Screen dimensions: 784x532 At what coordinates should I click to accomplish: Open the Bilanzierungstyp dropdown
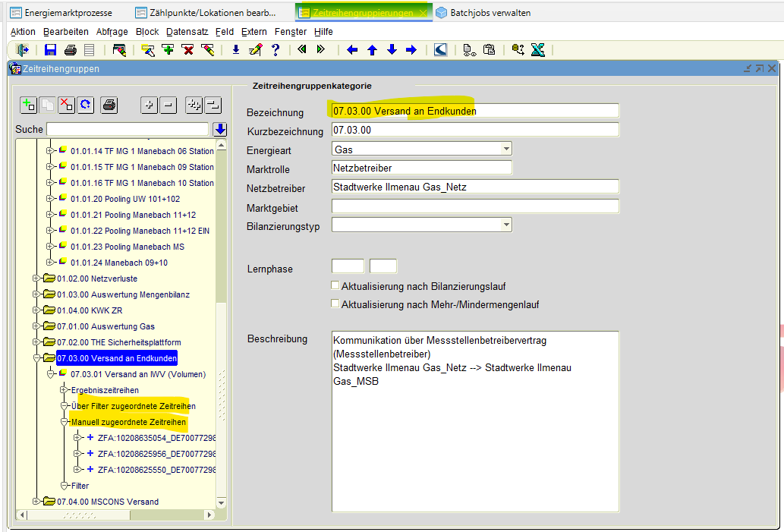505,225
